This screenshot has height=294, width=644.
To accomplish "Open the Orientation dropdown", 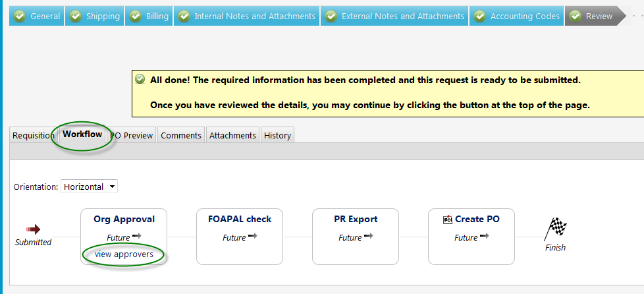I will click(x=89, y=187).
